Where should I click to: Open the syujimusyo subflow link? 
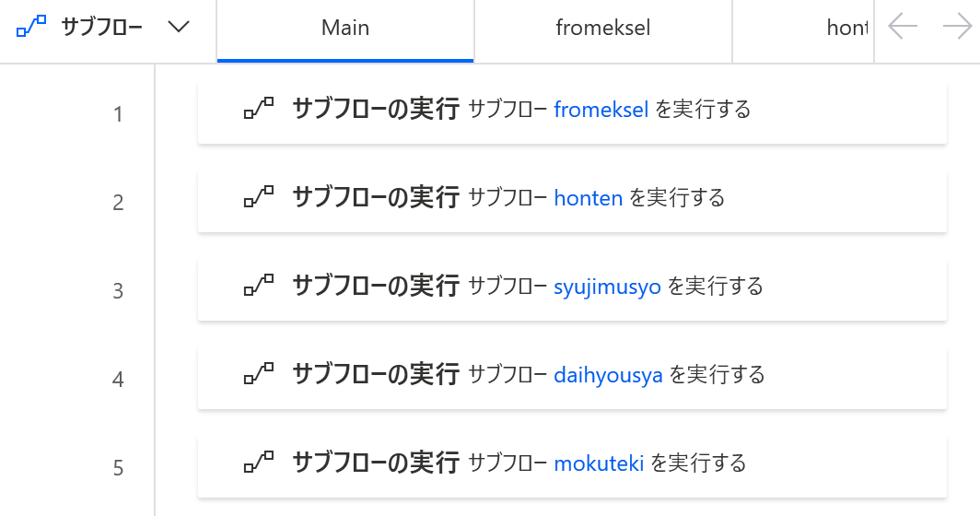pos(608,287)
